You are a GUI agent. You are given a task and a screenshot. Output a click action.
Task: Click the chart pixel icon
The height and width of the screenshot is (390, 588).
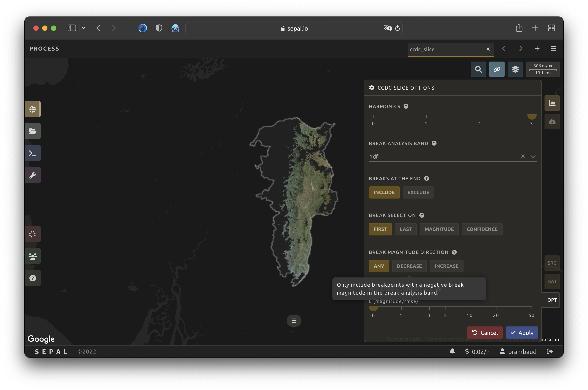(552, 103)
